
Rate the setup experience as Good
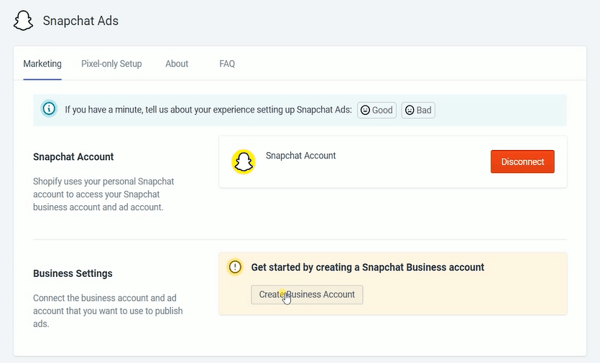tap(377, 110)
